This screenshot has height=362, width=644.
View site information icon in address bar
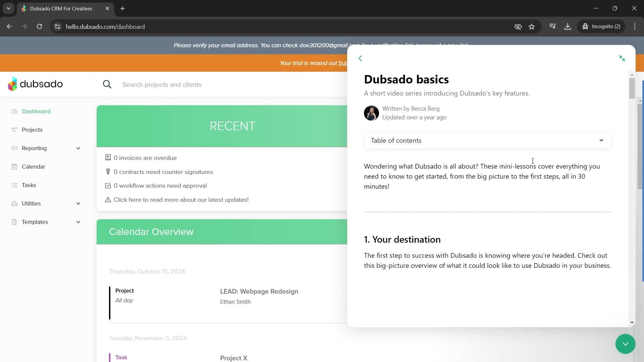tap(58, 26)
